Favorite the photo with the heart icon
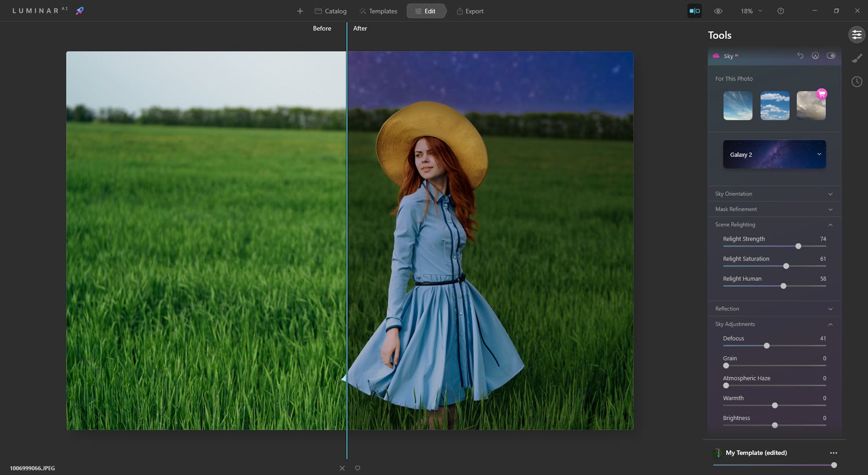The width and height of the screenshot is (868, 475). click(358, 468)
